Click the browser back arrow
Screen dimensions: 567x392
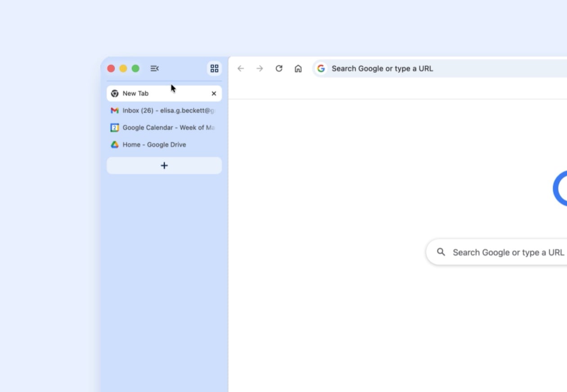241,68
